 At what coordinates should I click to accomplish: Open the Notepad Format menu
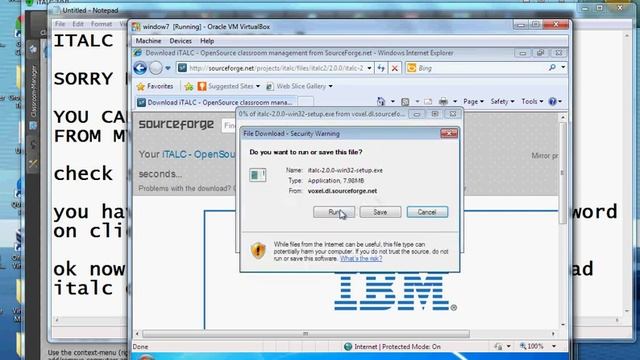point(101,24)
